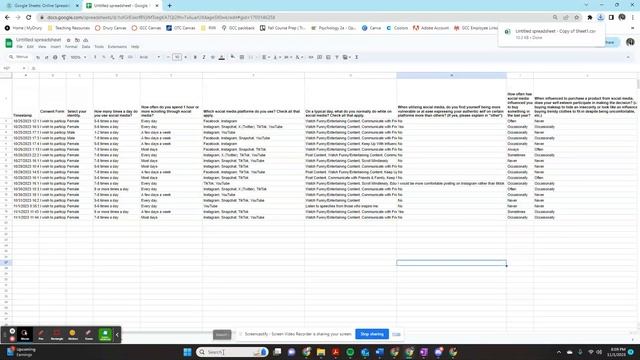
Task: Open the Data menu
Action: (x=86, y=47)
